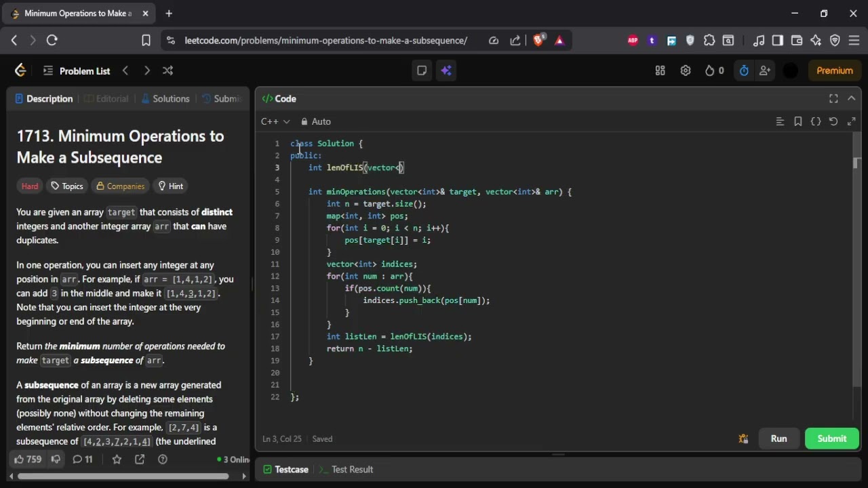Click the share page icon in address bar
Screen dimensions: 868x488
[x=515, y=41]
